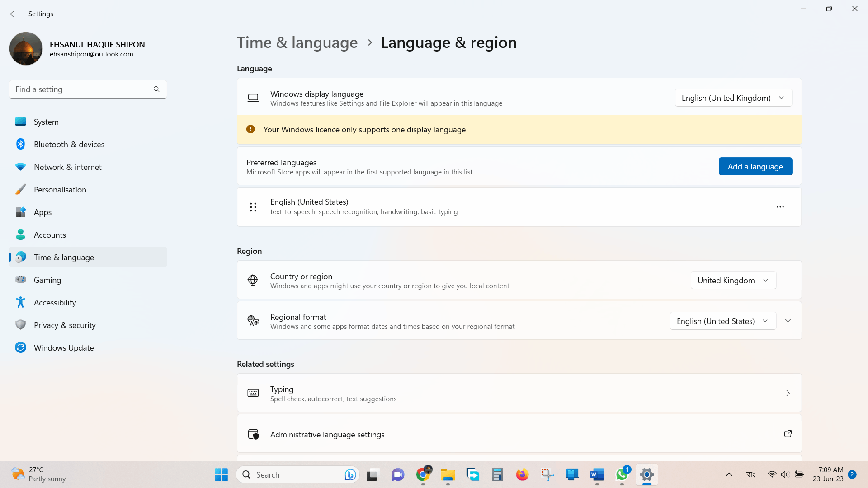Screen dimensions: 868x488
Task: Select Personalisation in the sidebar
Action: click(88, 190)
